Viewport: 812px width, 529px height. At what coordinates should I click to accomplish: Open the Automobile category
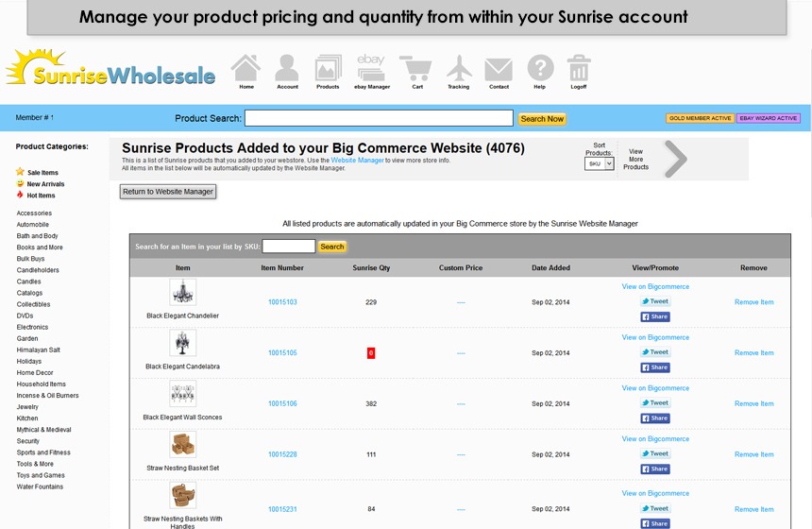tap(33, 224)
